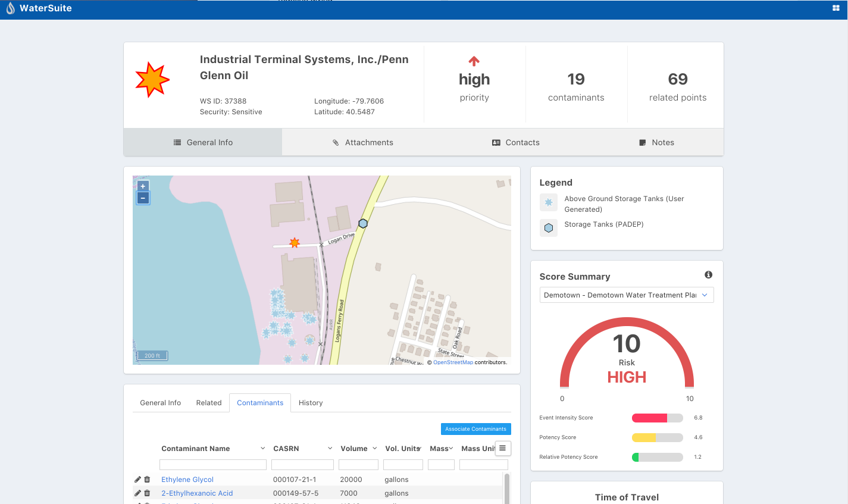Click the Attachments paperclip icon
The width and height of the screenshot is (848, 504).
point(336,143)
